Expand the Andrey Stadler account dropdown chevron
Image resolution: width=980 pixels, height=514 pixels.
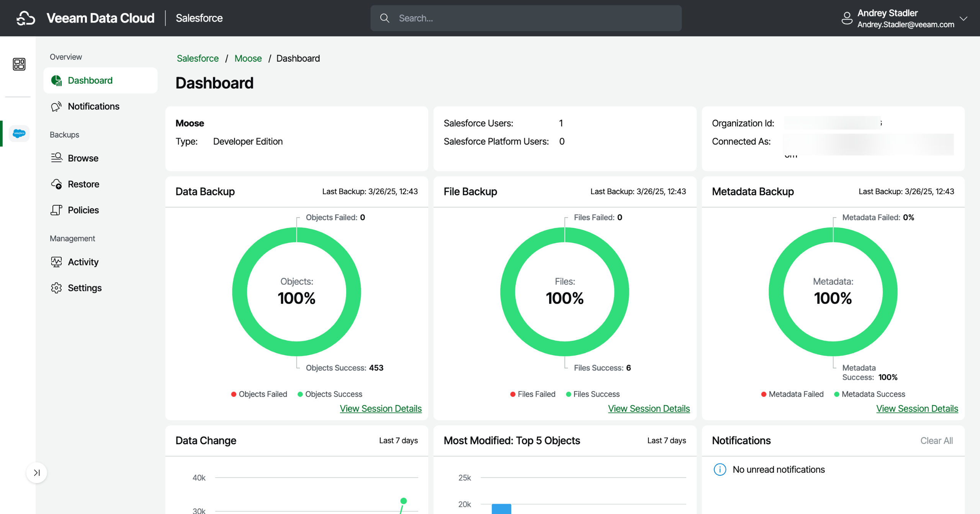coord(964,18)
